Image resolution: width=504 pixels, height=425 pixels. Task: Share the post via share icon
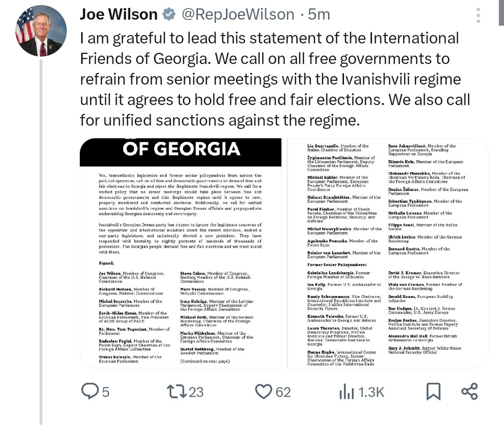(470, 392)
